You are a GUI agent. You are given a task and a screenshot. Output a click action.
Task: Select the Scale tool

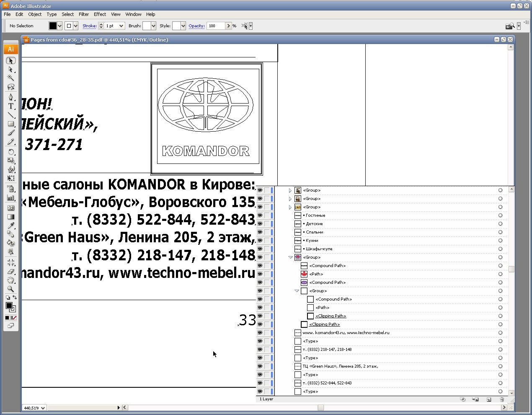click(11, 161)
